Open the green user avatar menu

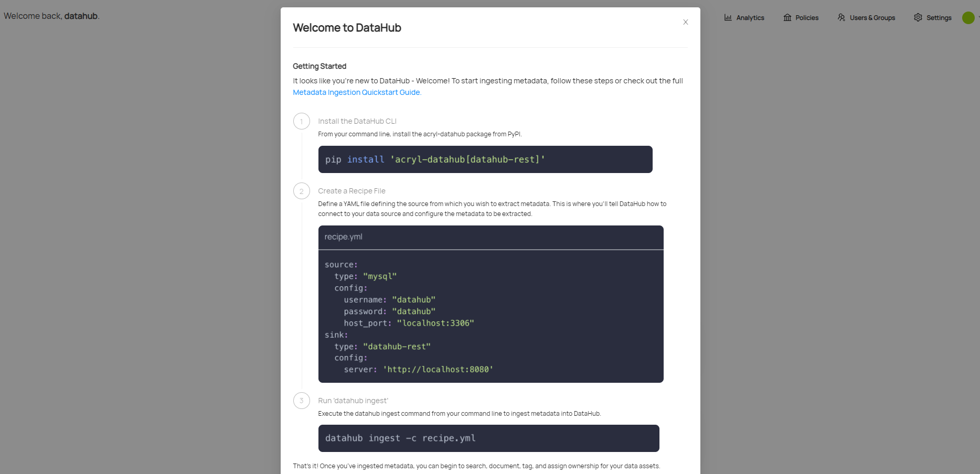(968, 18)
